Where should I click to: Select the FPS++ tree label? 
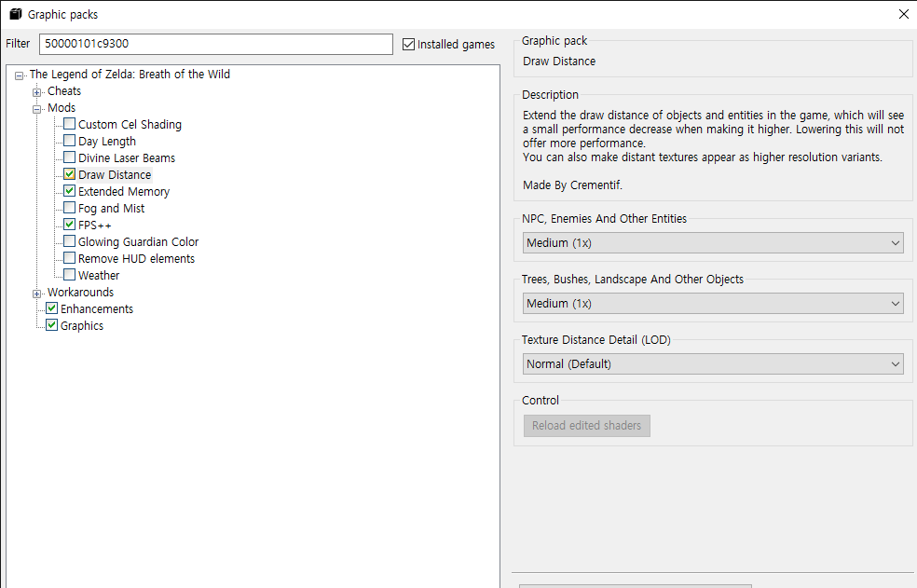95,226
